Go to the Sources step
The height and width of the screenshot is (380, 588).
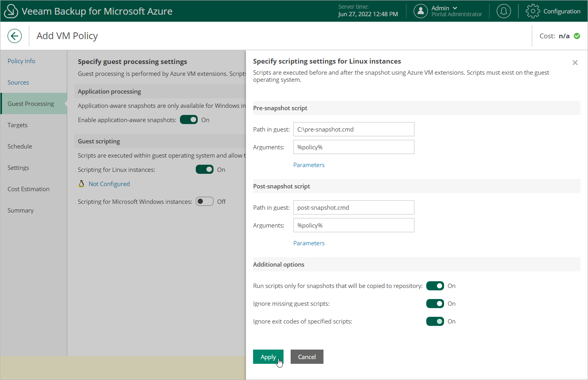click(x=18, y=82)
